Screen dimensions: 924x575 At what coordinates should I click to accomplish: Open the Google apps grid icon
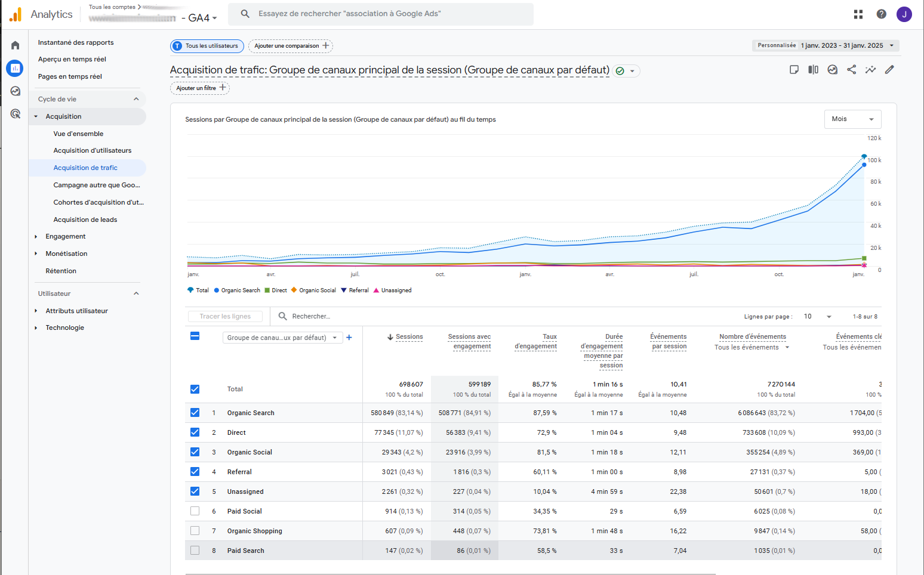coord(858,14)
